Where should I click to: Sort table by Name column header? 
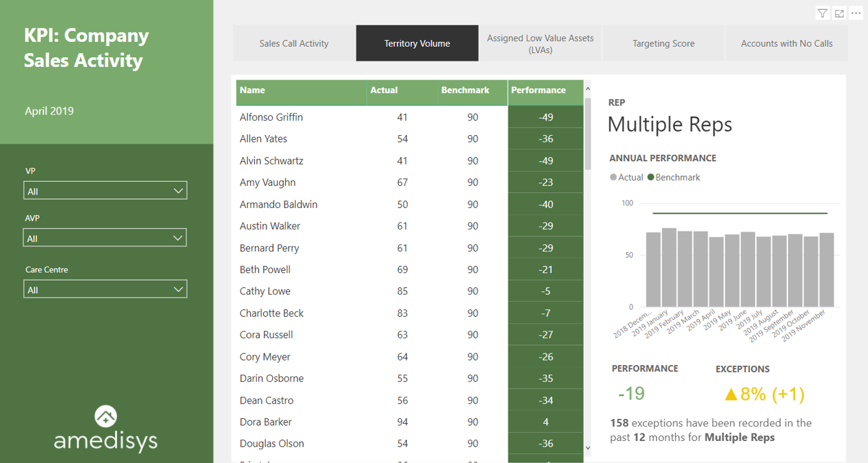click(x=253, y=90)
